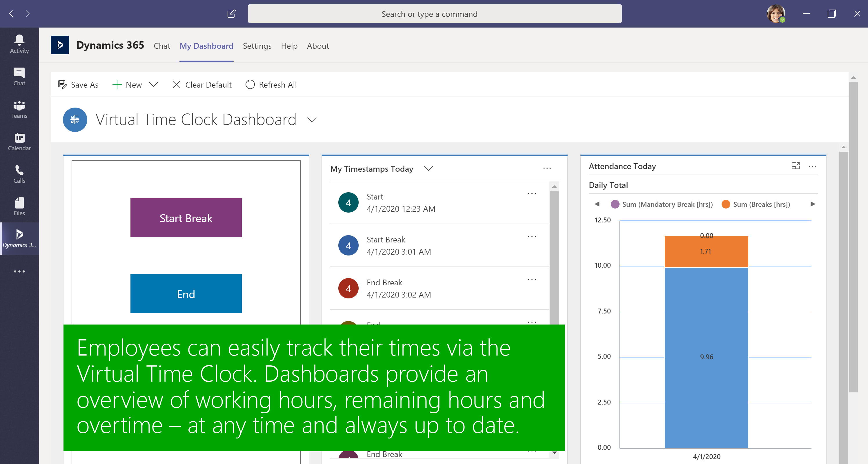The height and width of the screenshot is (464, 868).
Task: Switch to the My Dashboard tab
Action: [x=206, y=46]
